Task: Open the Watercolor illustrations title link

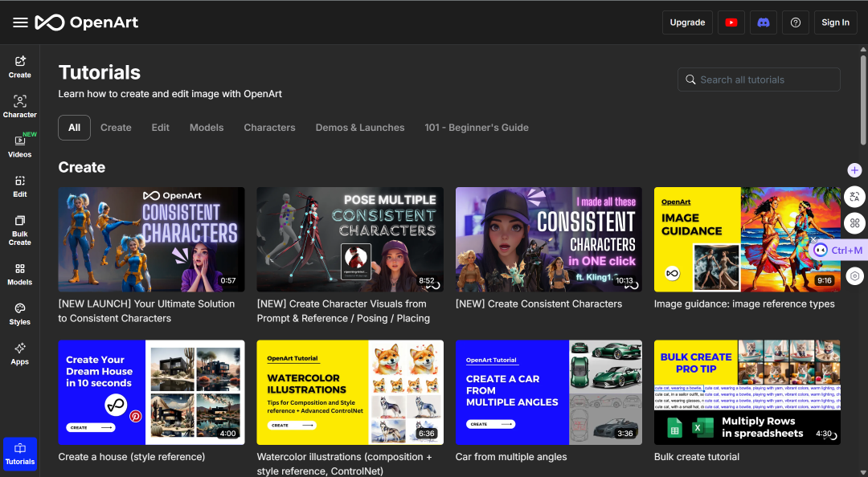Action: pos(344,463)
